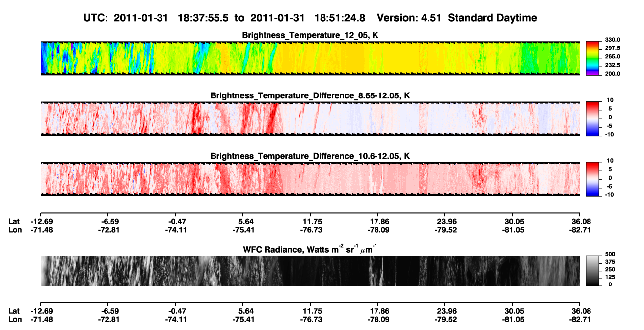Viewport: 644px width, 330px height.
Task: Select the 10.6-12.05 temperature difference image strip
Action: [310, 179]
